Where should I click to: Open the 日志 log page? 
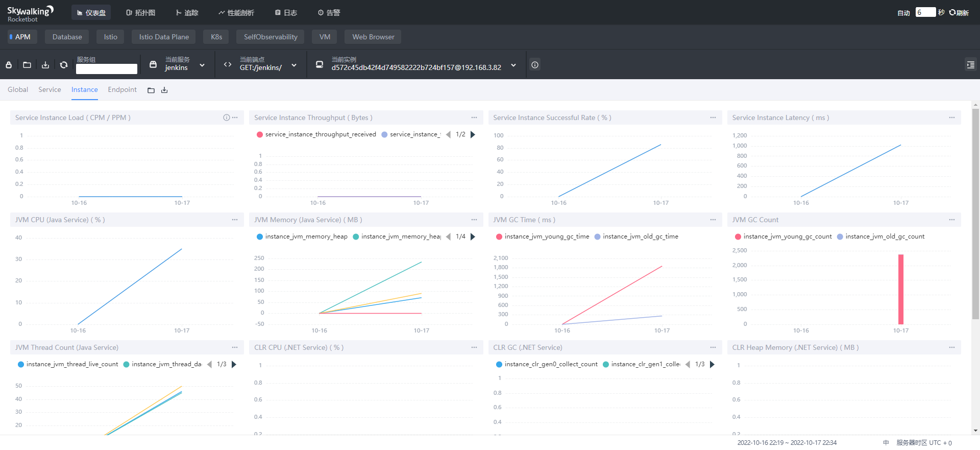286,13
